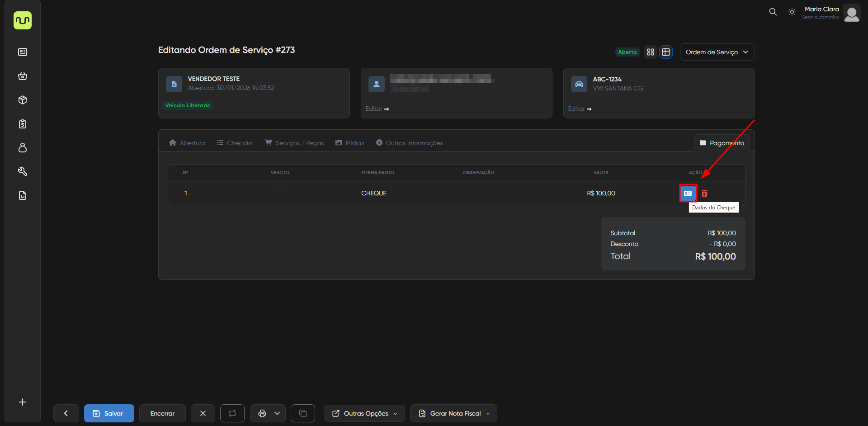Expand the Ordem de Serviço dropdown
The width and height of the screenshot is (868, 426).
point(717,52)
